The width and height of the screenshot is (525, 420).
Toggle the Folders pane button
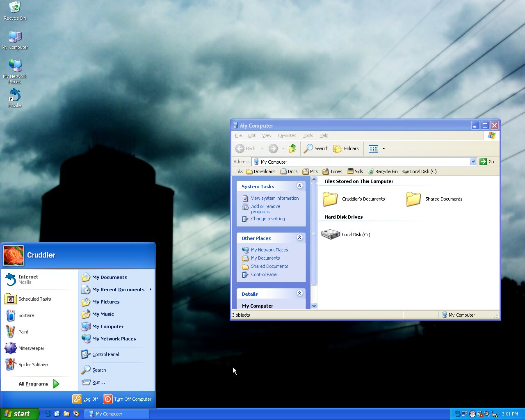pos(346,148)
